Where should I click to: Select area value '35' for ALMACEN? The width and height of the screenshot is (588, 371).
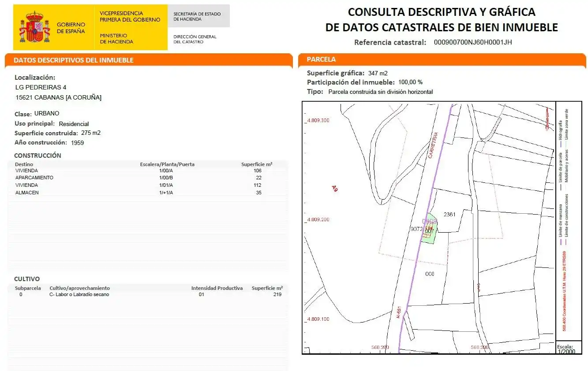pyautogui.click(x=258, y=193)
